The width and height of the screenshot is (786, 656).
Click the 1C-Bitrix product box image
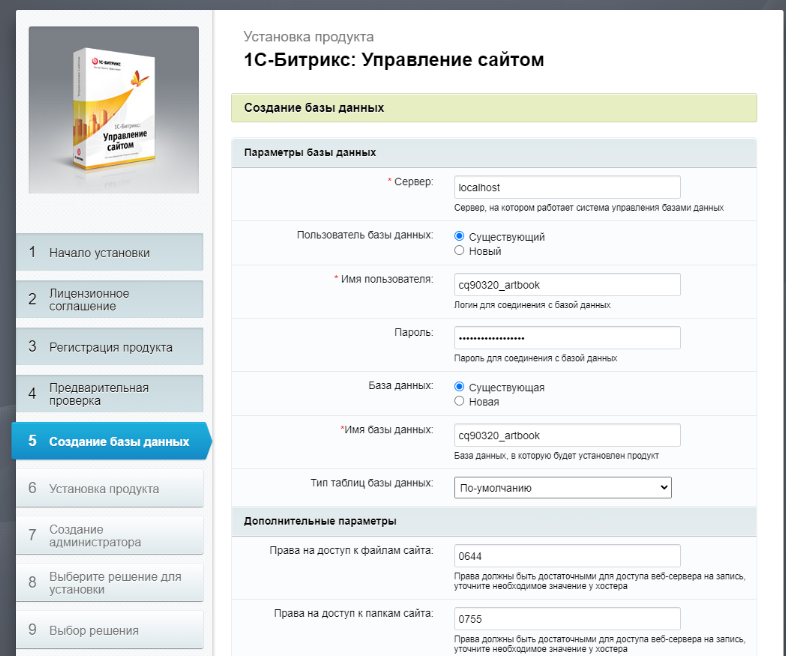point(113,110)
